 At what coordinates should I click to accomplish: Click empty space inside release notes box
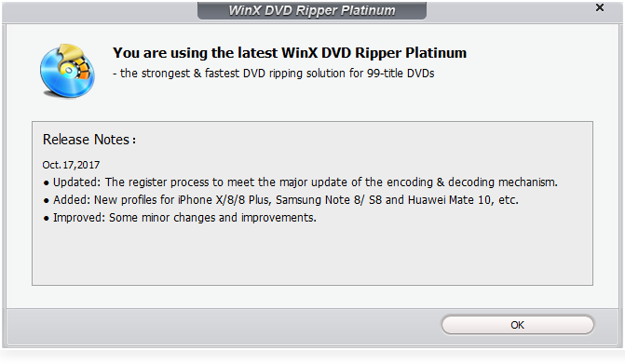coord(312,255)
